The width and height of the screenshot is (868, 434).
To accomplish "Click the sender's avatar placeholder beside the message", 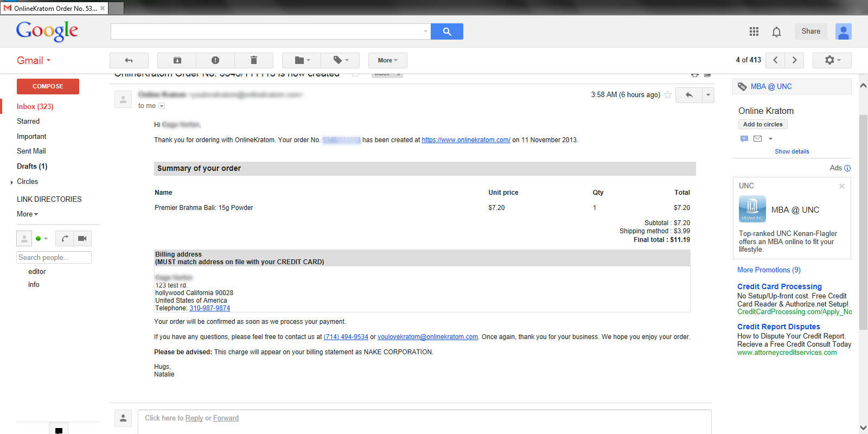I will click(123, 99).
